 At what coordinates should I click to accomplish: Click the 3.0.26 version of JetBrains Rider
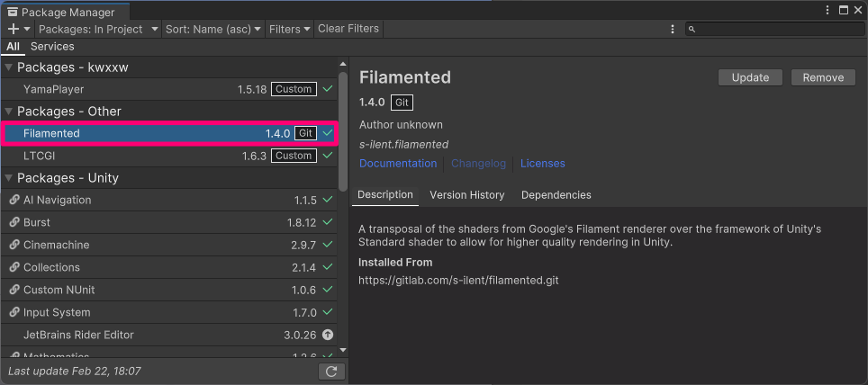point(301,336)
